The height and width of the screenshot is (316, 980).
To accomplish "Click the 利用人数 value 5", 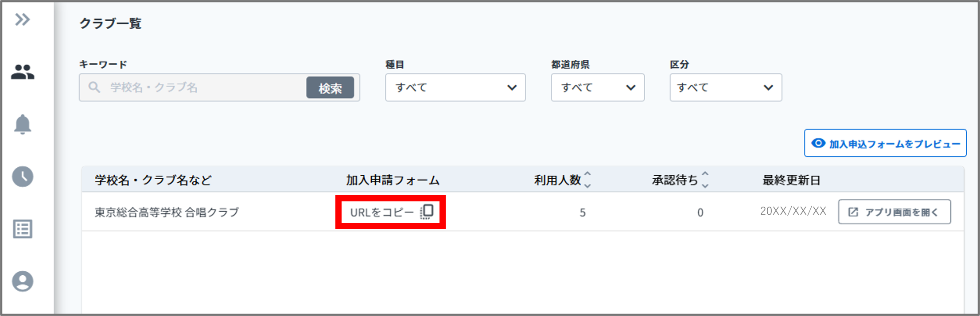I will tap(583, 213).
